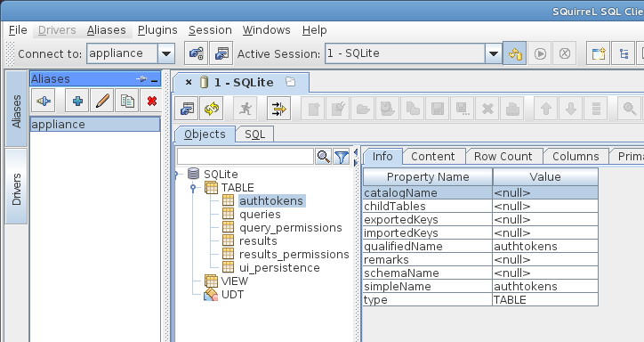Collapse the TABLE tree node
Screen dimensions: 644x342
pyautogui.click(x=193, y=188)
